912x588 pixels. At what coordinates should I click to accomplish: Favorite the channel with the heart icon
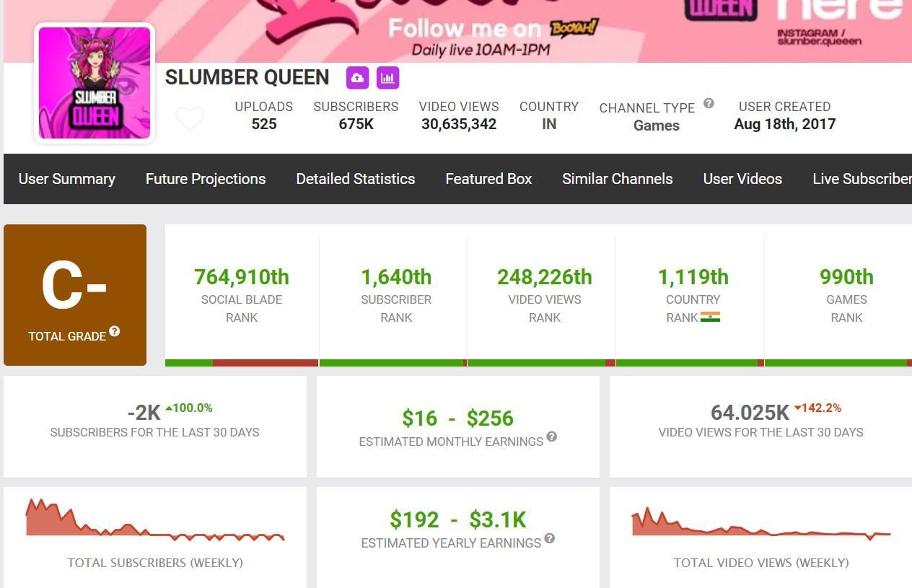point(190,118)
